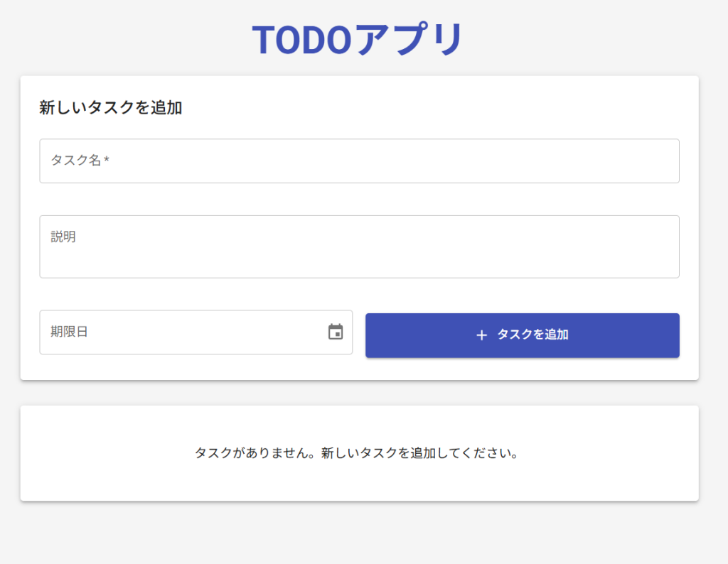This screenshot has width=728, height=564.
Task: Click the TODOアプリ page title
Action: pyautogui.click(x=358, y=40)
